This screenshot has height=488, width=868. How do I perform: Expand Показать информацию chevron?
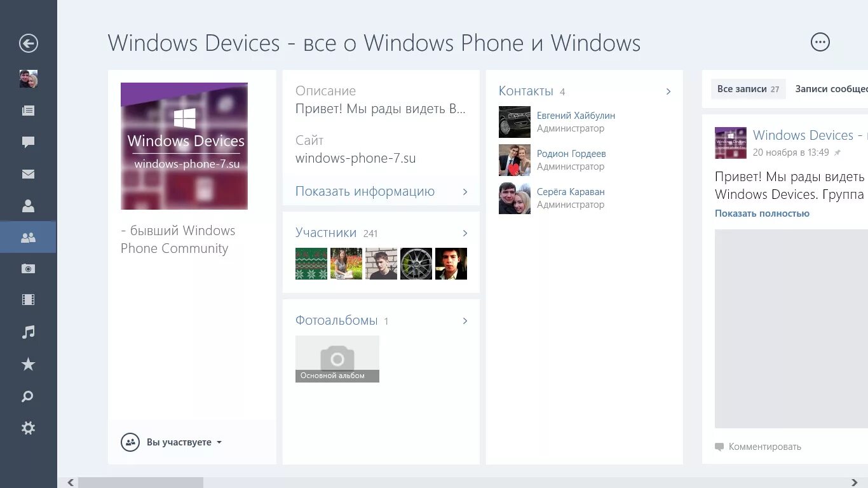pyautogui.click(x=465, y=191)
